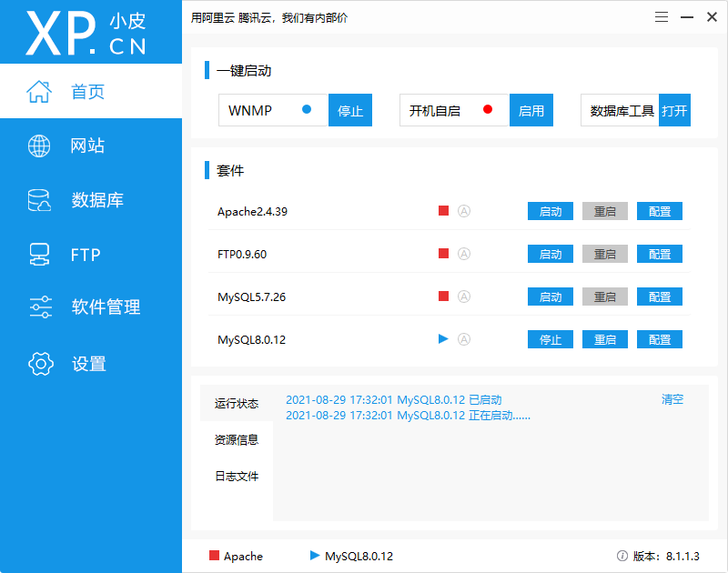Toggle the auto-start A icon for MySQL5.7.26
Screen dimensions: 728x573
[x=464, y=297]
